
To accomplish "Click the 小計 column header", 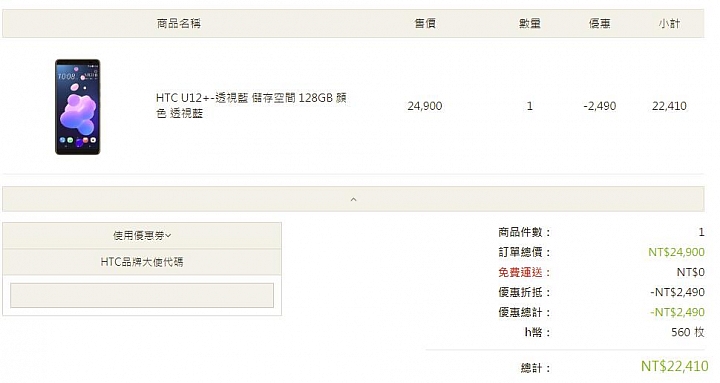I will pyautogui.click(x=669, y=23).
